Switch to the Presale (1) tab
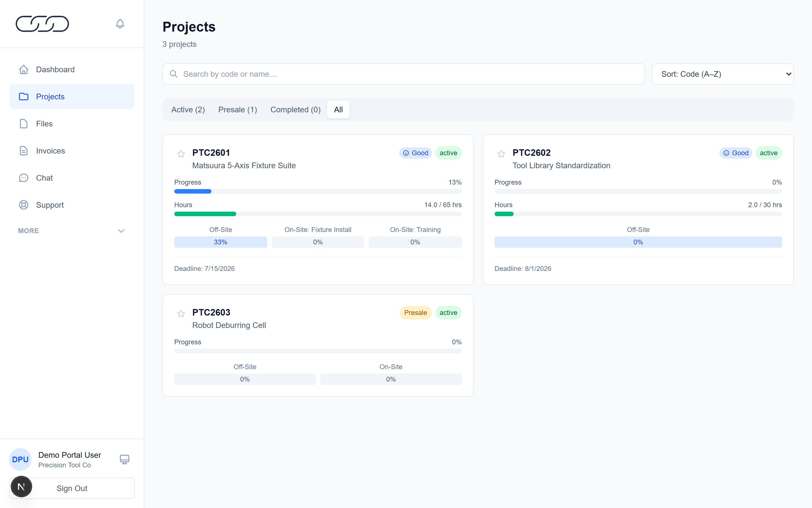 click(x=238, y=110)
